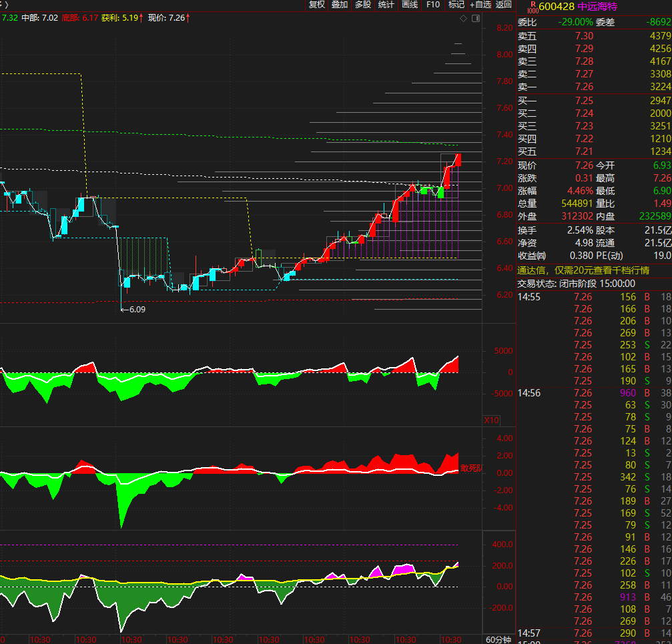Click the 卖一 7.26 order book row
Image resolution: width=672 pixels, height=644 pixels.
pyautogui.click(x=594, y=87)
